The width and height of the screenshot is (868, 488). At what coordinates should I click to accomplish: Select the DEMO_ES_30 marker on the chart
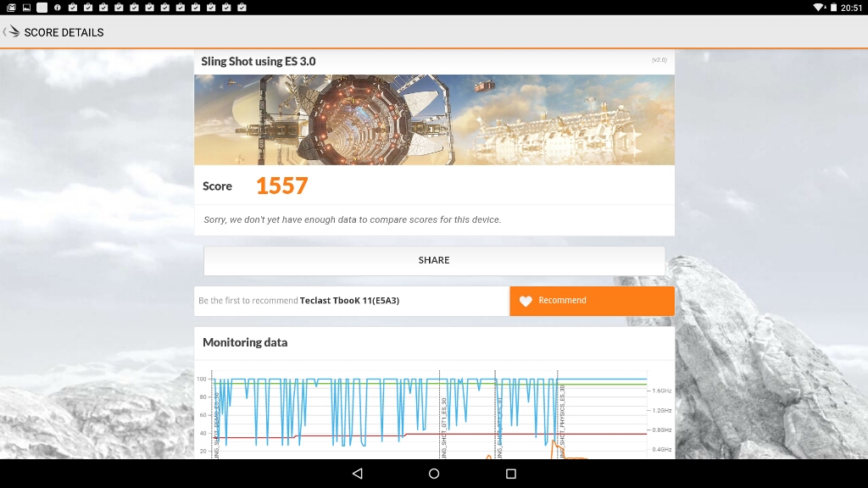pos(216,425)
